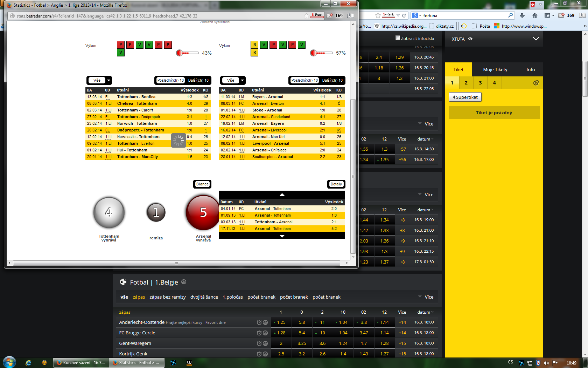Filter 1.Belgie by zápas bez remízy
588x368 pixels.
coord(168,297)
